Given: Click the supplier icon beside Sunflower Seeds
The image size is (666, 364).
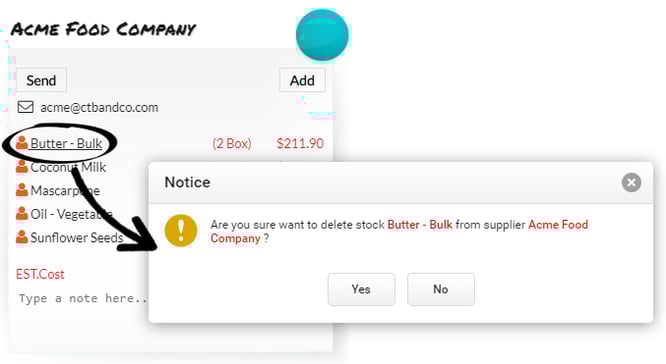Looking at the screenshot, I should pos(22,237).
